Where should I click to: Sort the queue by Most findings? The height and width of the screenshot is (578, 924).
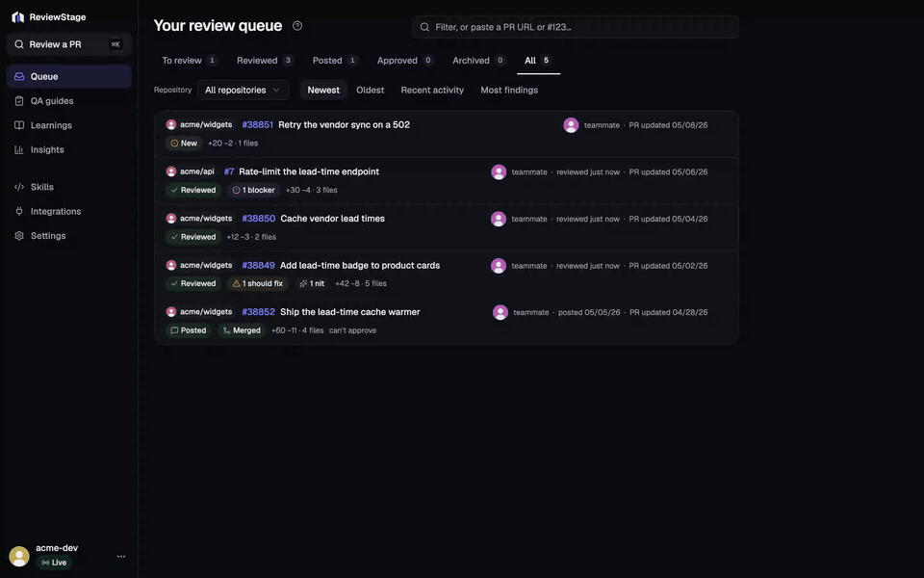(x=509, y=91)
